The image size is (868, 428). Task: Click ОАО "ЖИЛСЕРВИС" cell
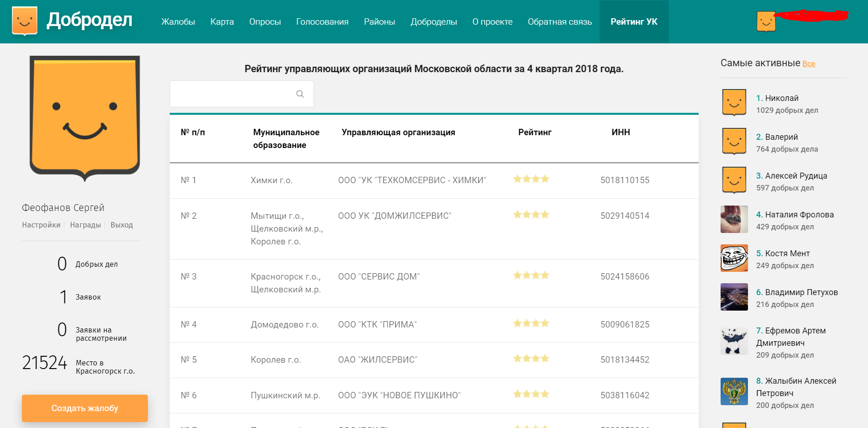pos(378,360)
